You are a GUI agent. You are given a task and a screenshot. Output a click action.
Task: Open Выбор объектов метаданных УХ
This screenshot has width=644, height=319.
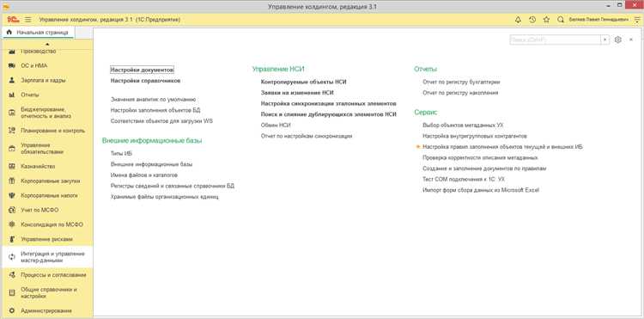[x=463, y=125]
